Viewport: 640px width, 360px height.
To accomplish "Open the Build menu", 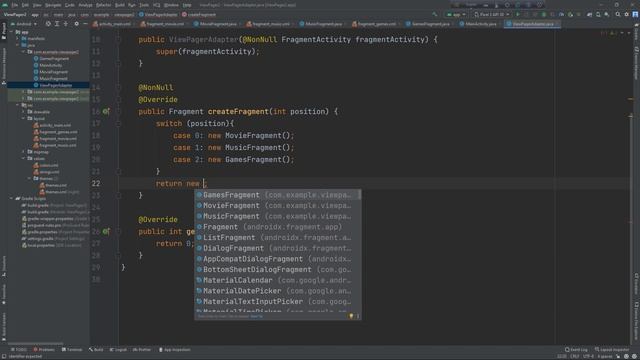I will coord(120,5).
